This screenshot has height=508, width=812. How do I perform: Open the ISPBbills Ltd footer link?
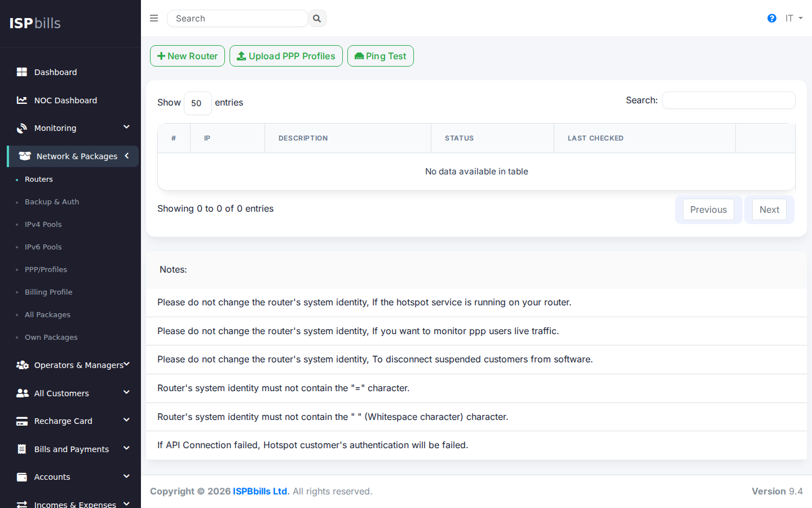261,491
